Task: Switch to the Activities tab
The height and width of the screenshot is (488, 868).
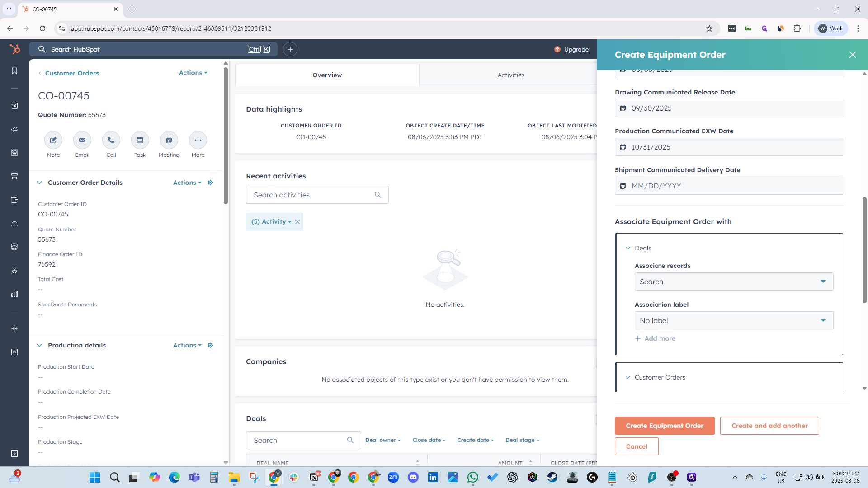Action: pyautogui.click(x=511, y=75)
